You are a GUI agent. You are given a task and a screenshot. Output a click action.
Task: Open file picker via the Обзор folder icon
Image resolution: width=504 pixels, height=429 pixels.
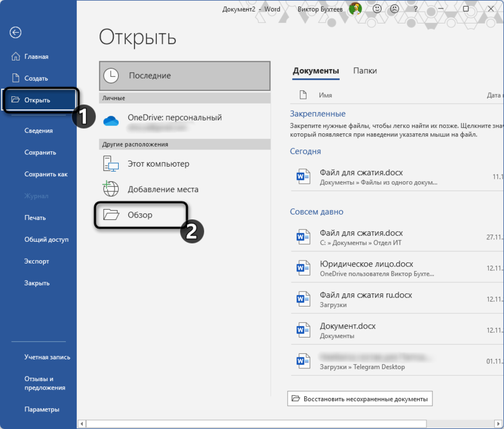112,215
